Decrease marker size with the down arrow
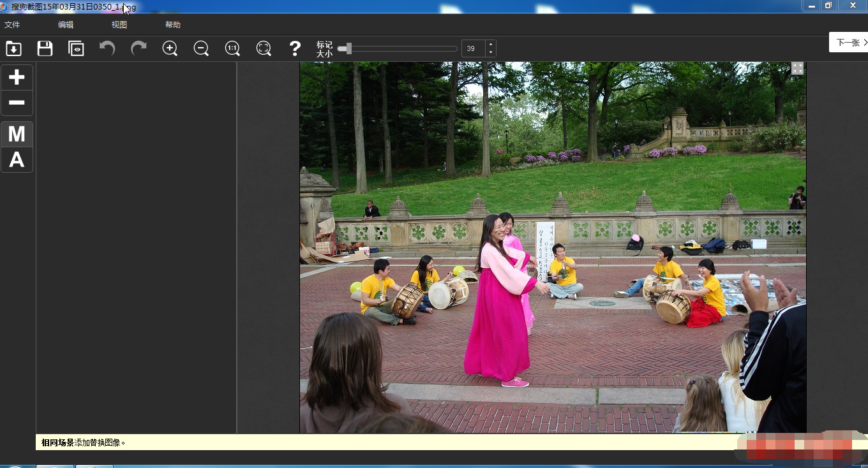 click(x=490, y=53)
